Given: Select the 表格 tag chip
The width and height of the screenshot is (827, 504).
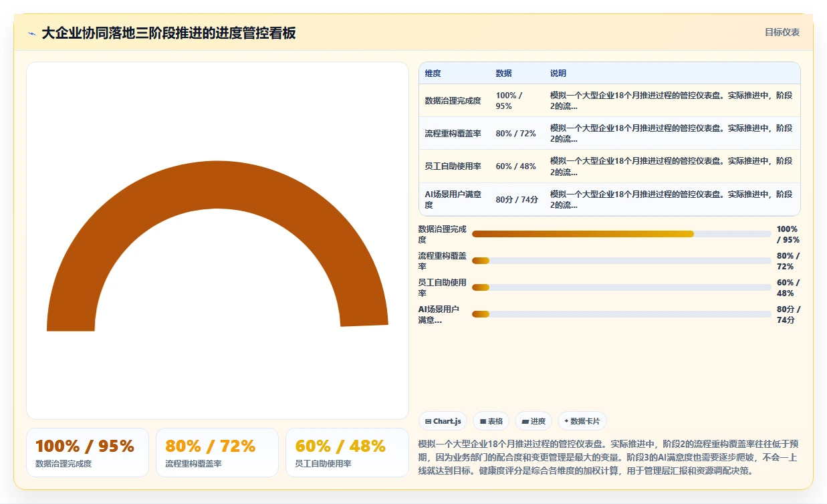Looking at the screenshot, I should tap(491, 421).
